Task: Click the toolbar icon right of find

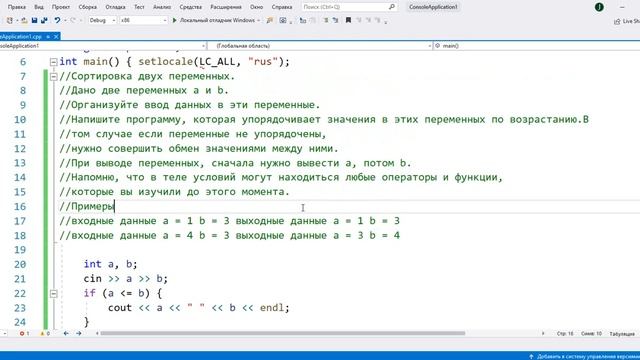Action: pos(283,20)
